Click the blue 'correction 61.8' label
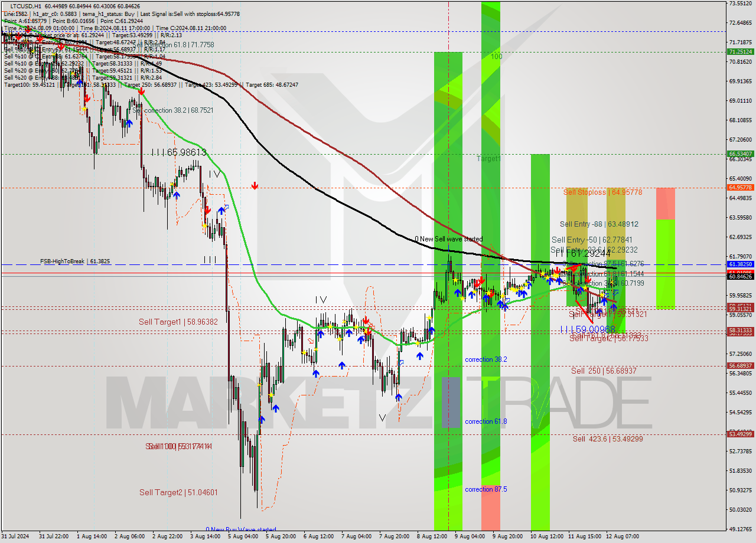Viewport: 756px width, 543px height. pos(486,421)
